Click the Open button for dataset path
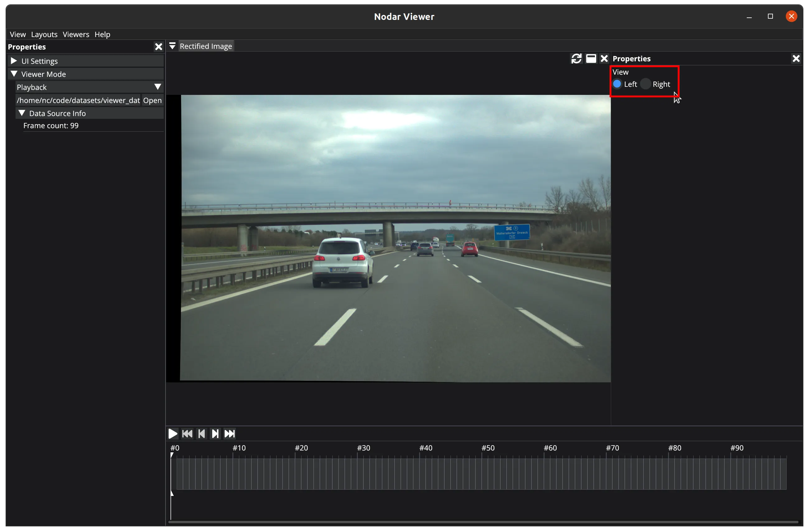The height and width of the screenshot is (532, 809). [x=152, y=100]
